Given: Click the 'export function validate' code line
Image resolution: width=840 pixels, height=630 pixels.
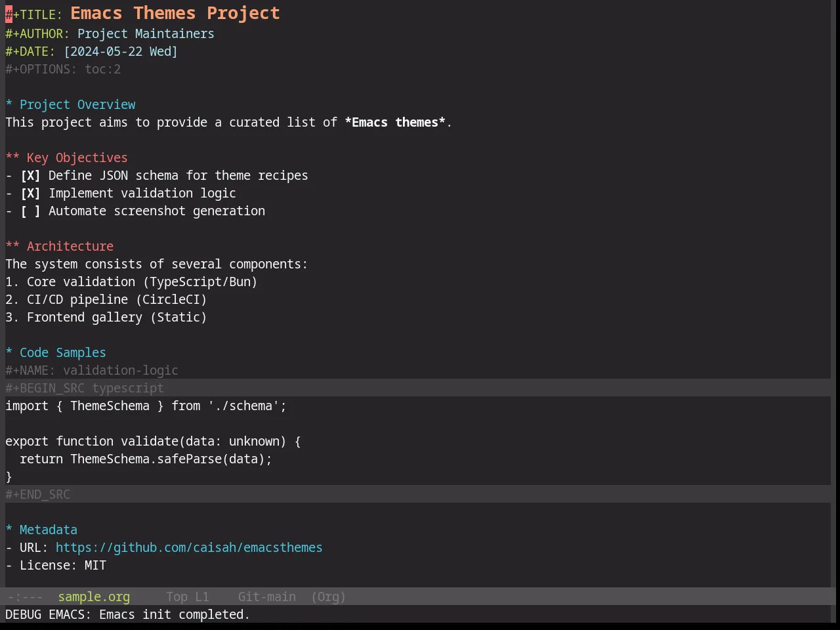Looking at the screenshot, I should (153, 442).
